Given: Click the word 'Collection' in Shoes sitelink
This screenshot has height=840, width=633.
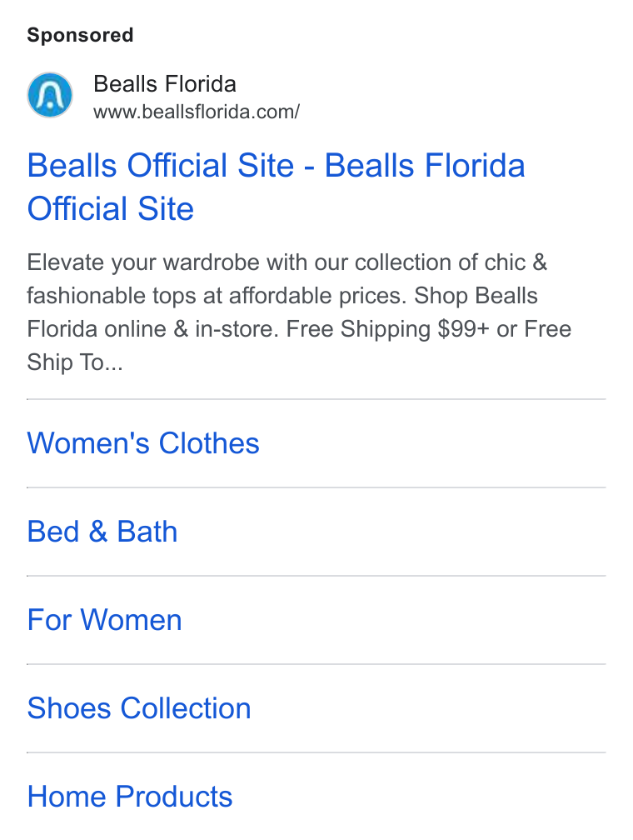Looking at the screenshot, I should [x=185, y=708].
